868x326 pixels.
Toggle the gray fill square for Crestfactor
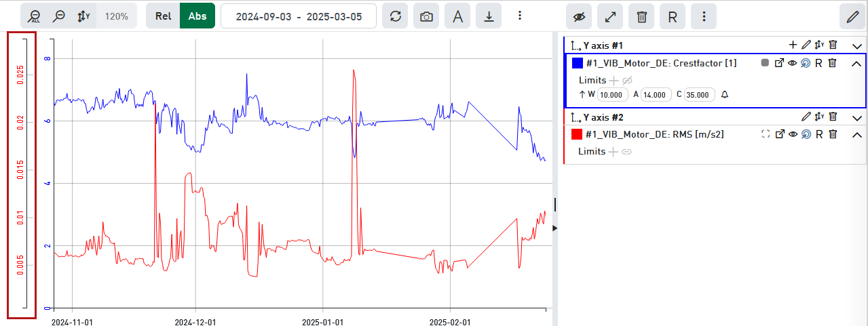[x=765, y=63]
